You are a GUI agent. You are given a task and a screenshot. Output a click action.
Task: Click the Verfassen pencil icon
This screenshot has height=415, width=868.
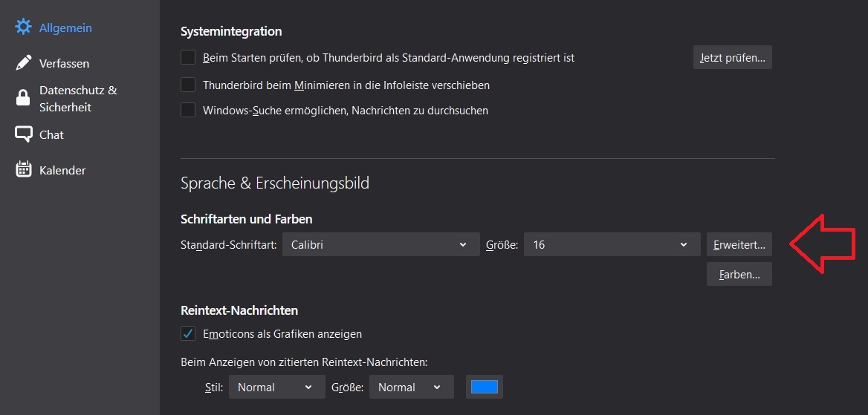tap(24, 63)
